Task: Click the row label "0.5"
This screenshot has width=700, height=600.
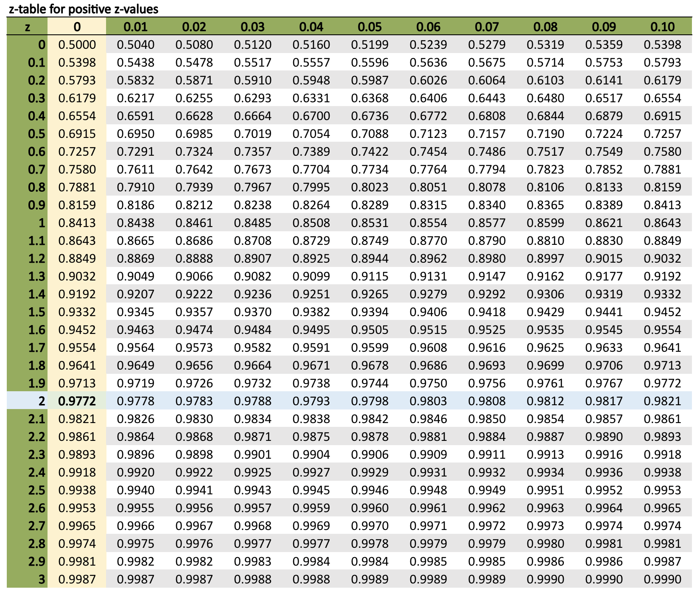Action: pos(27,134)
